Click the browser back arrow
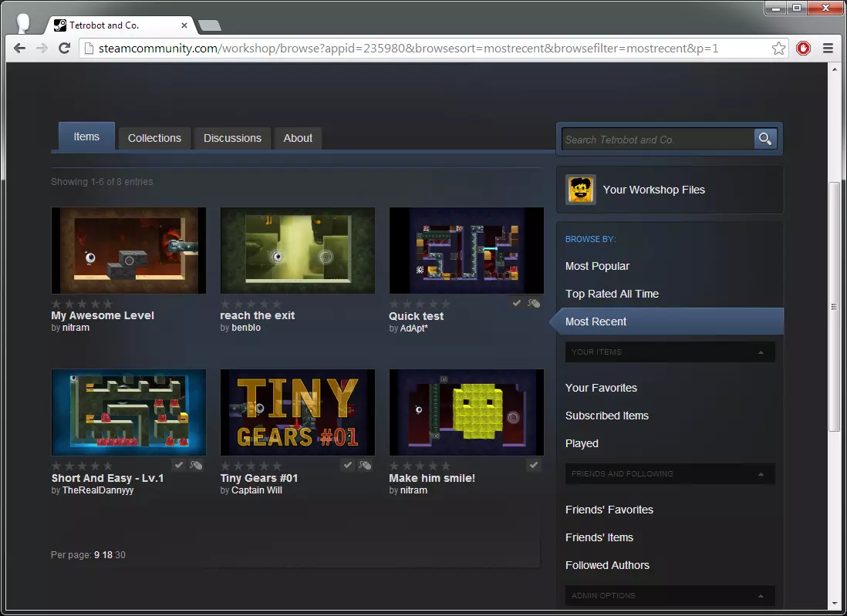Screen dimensions: 847x616 click(x=19, y=48)
